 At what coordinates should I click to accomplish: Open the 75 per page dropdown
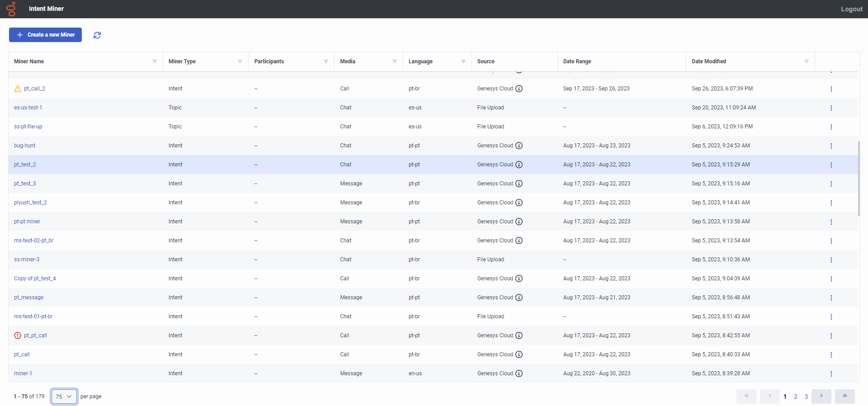point(64,397)
